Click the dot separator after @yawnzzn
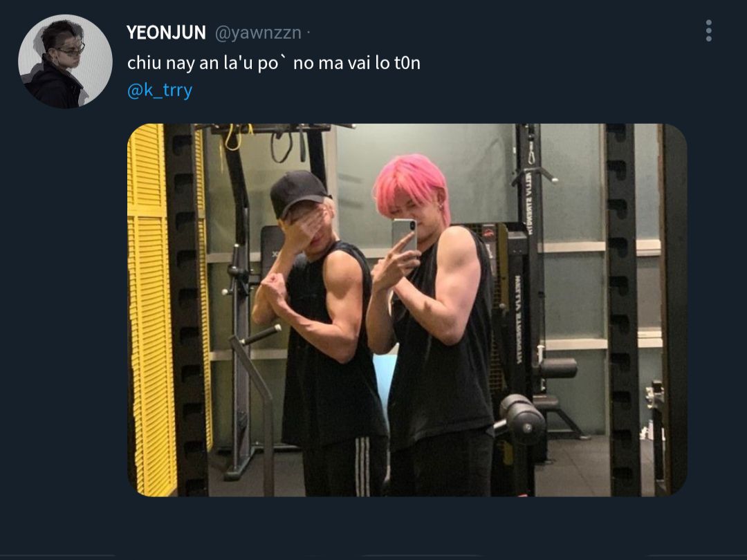This screenshot has height=560, width=747. (x=308, y=33)
